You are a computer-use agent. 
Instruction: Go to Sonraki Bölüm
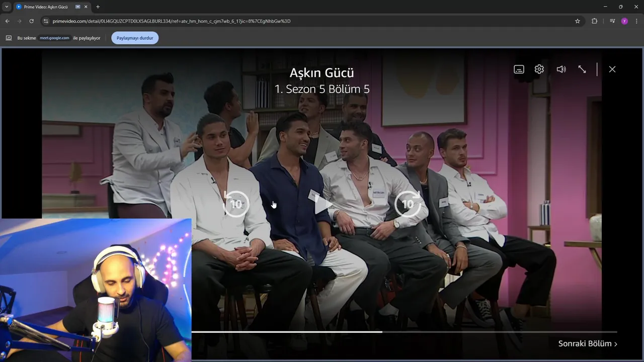point(588,343)
